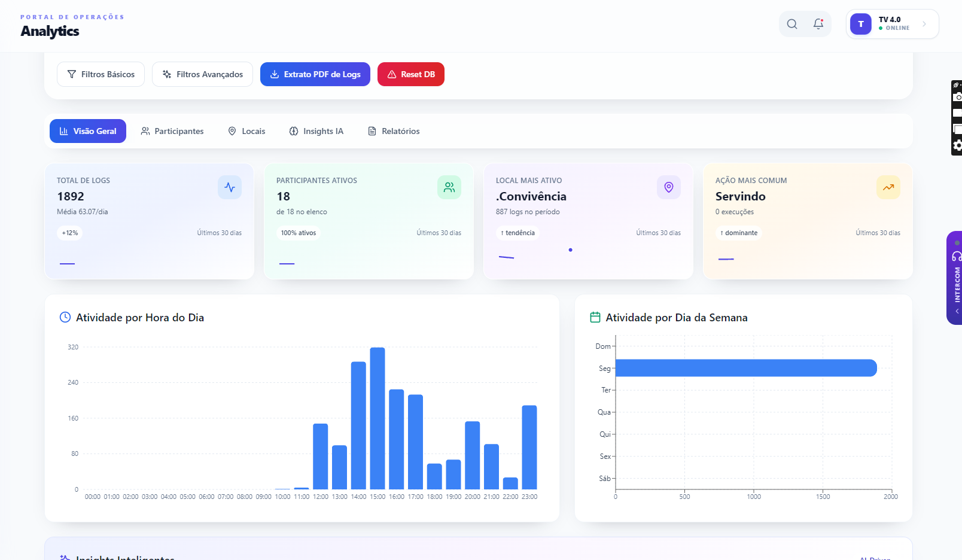Open Filtros Básicos

point(101,74)
